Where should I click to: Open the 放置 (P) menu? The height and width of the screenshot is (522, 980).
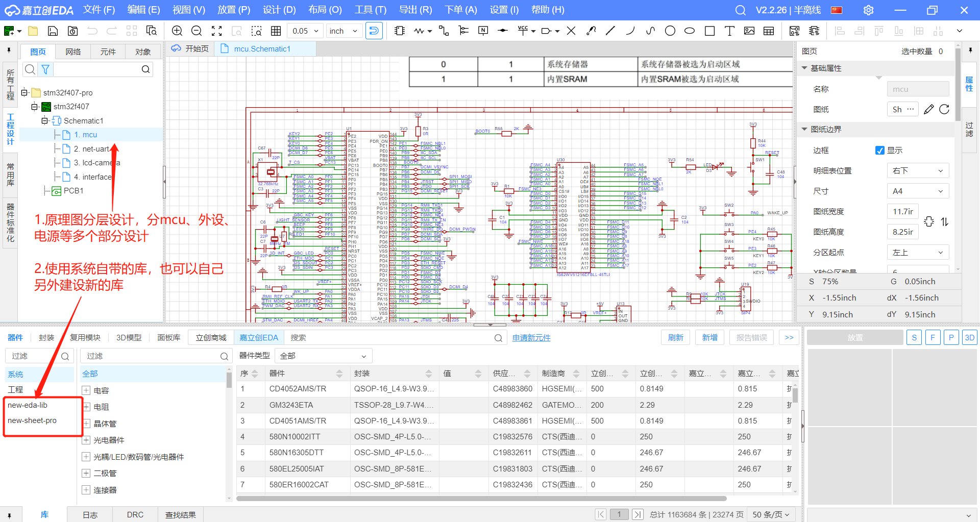[234, 10]
